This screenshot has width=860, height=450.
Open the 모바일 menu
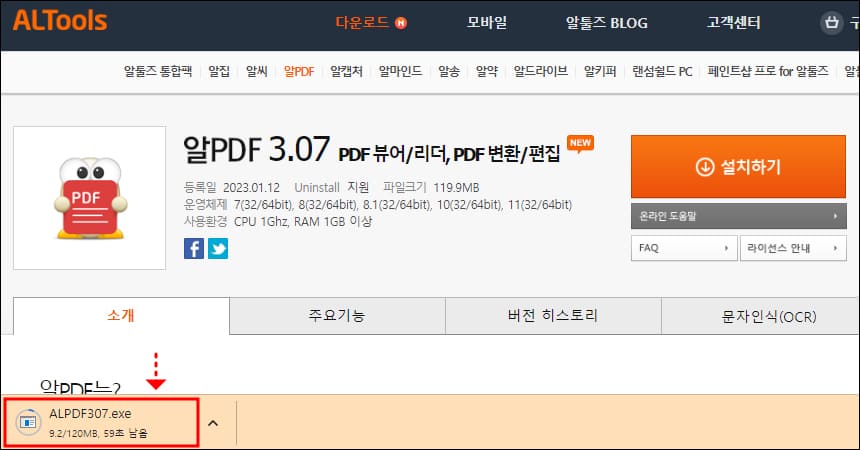(486, 23)
